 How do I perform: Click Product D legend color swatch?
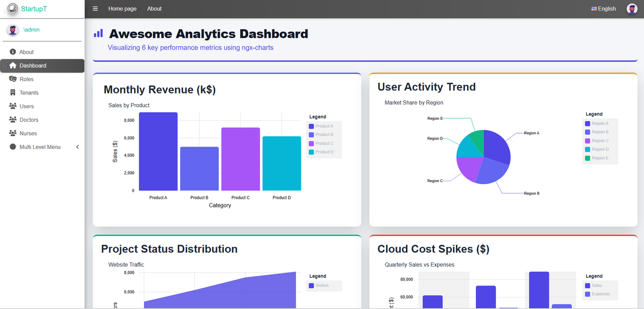311,152
